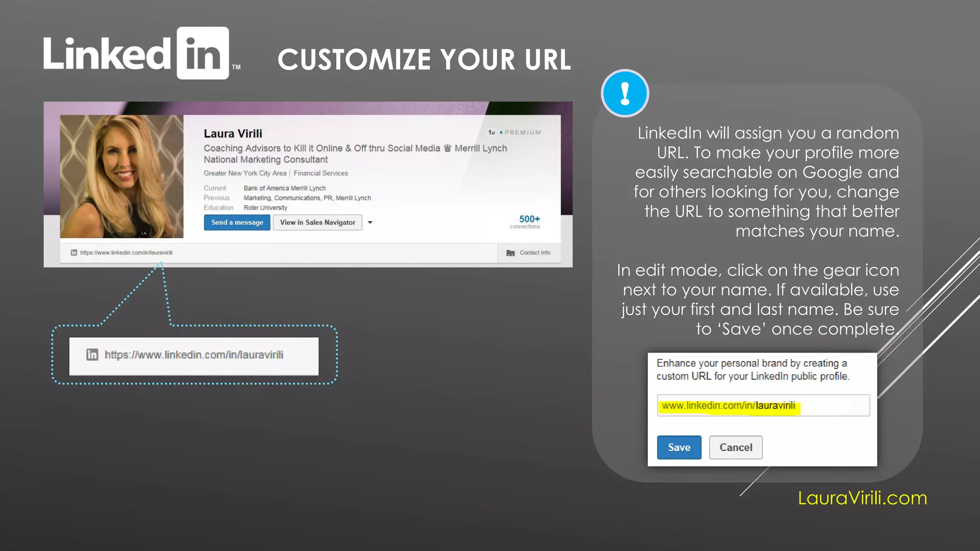Click the Customize Your URL title
980x551 pixels.
424,59
